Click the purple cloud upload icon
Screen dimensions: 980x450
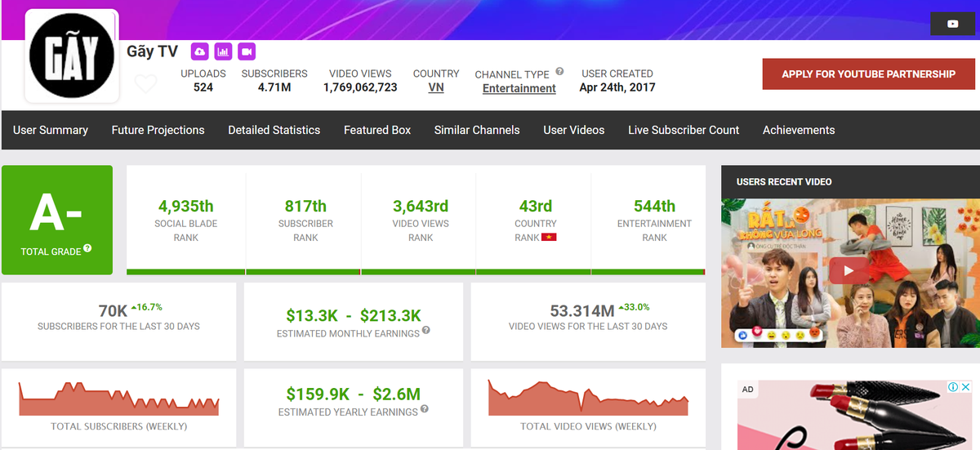[199, 51]
